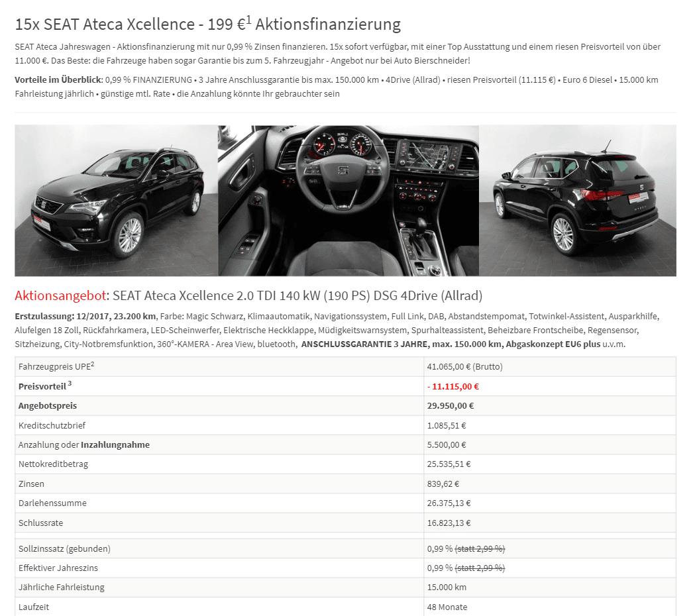Select the "Kreditschutzbrief" table label
This screenshot has height=616, width=693.
pos(52,425)
